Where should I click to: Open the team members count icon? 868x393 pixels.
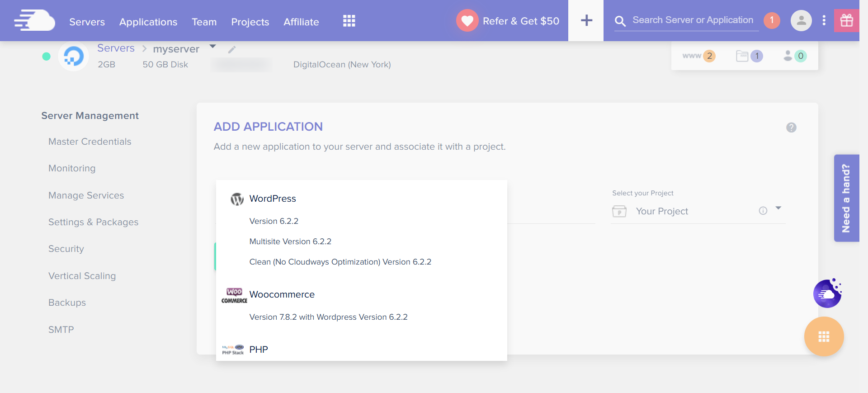point(795,56)
